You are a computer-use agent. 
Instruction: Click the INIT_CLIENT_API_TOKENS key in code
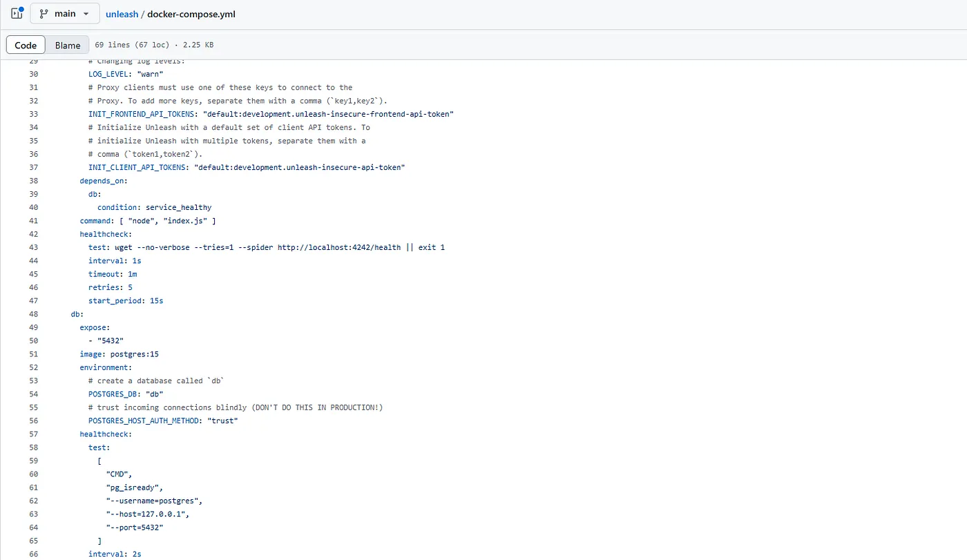click(139, 167)
